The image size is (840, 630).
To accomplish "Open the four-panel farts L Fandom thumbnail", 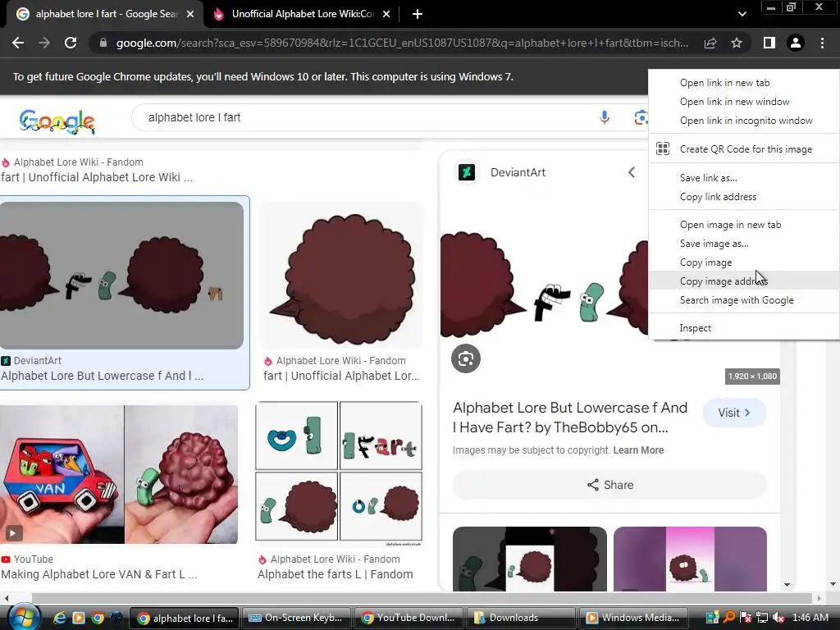I will pos(339,474).
